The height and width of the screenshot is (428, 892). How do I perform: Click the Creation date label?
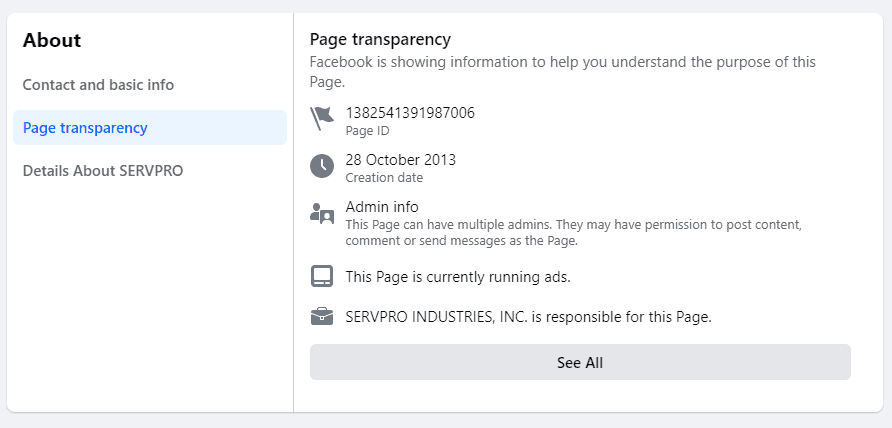pyautogui.click(x=385, y=177)
